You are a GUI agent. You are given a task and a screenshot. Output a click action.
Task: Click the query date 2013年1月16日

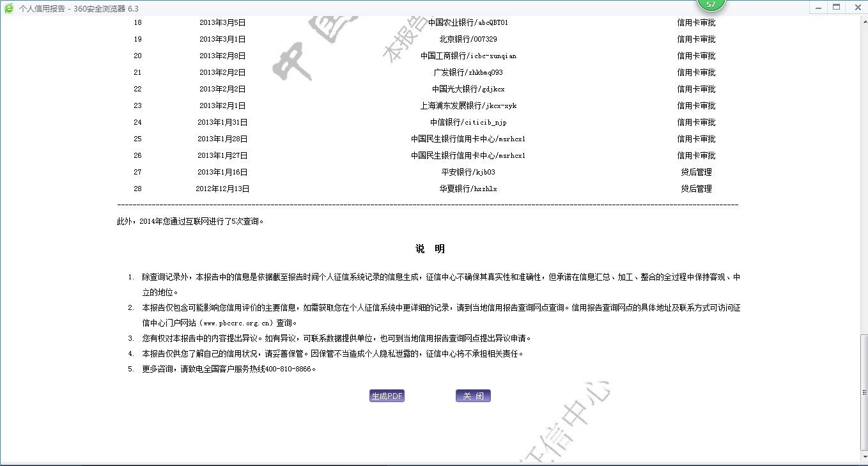pyautogui.click(x=222, y=172)
